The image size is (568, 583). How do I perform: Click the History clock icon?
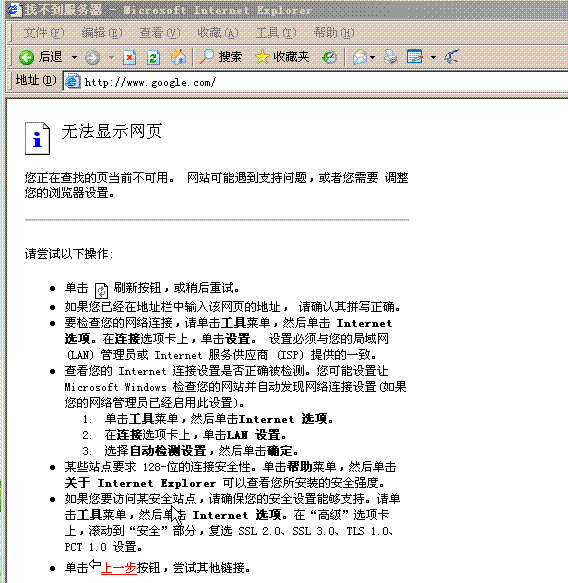(329, 57)
